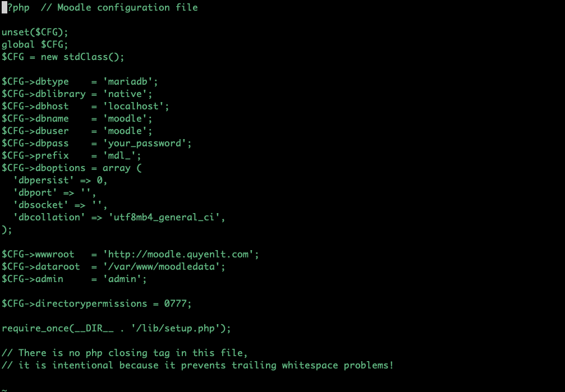Place cursor on 'native' dblibrary value
Viewport: 565px width, 392px height.
[127, 94]
